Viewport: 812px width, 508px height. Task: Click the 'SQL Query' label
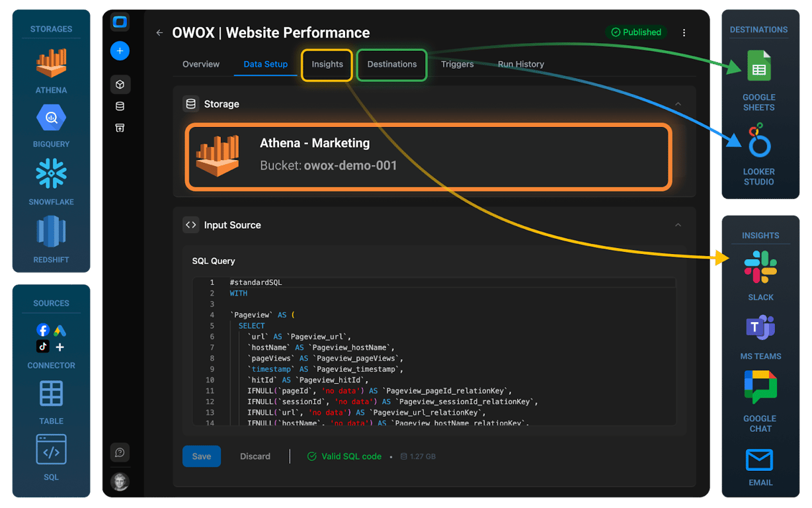[x=214, y=261]
